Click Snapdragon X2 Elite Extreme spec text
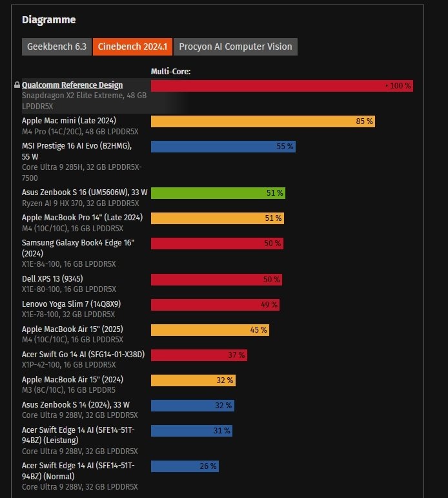 coord(84,101)
